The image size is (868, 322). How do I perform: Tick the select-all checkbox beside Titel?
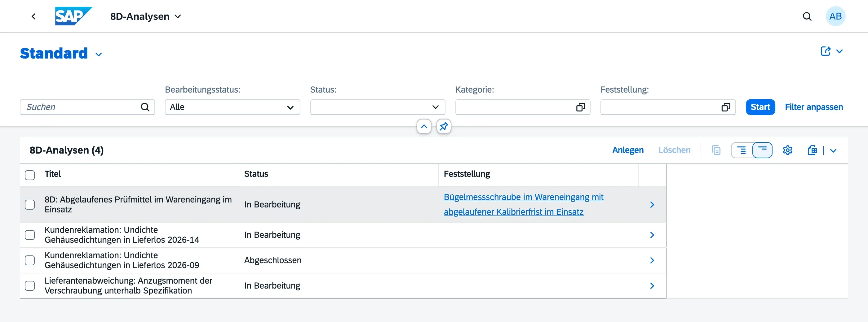[x=30, y=175]
